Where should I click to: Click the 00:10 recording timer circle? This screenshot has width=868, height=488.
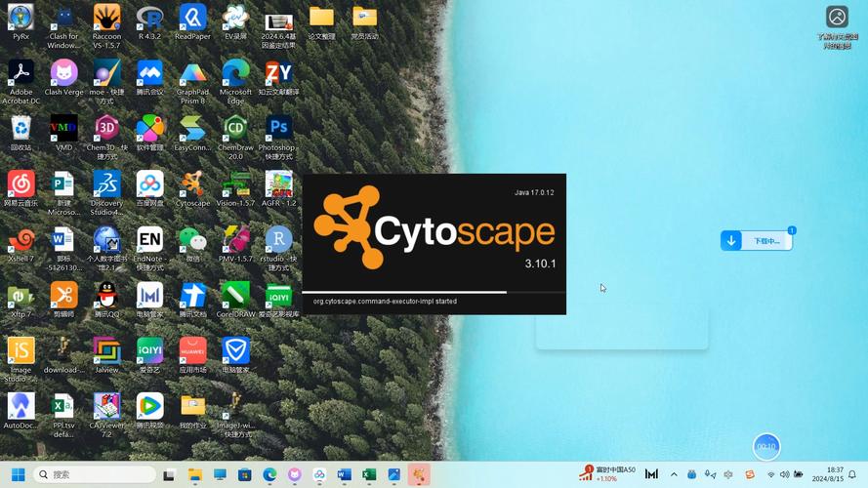tap(766, 446)
